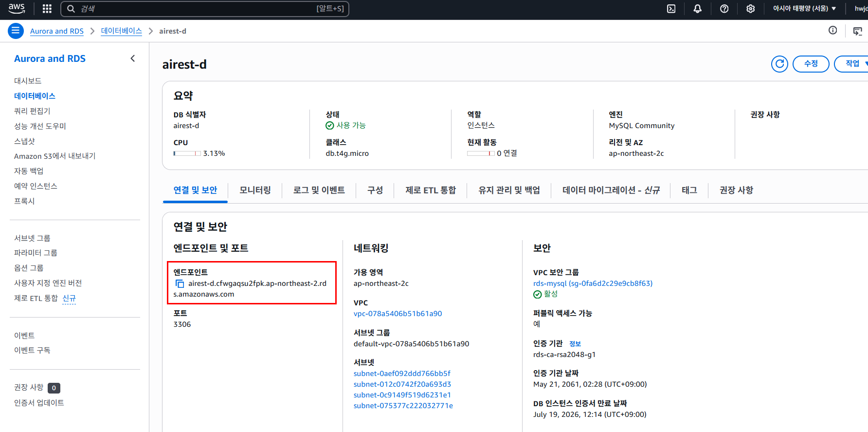Open 쿼리 편집기 in the sidebar
The width and height of the screenshot is (868, 432).
click(x=32, y=111)
